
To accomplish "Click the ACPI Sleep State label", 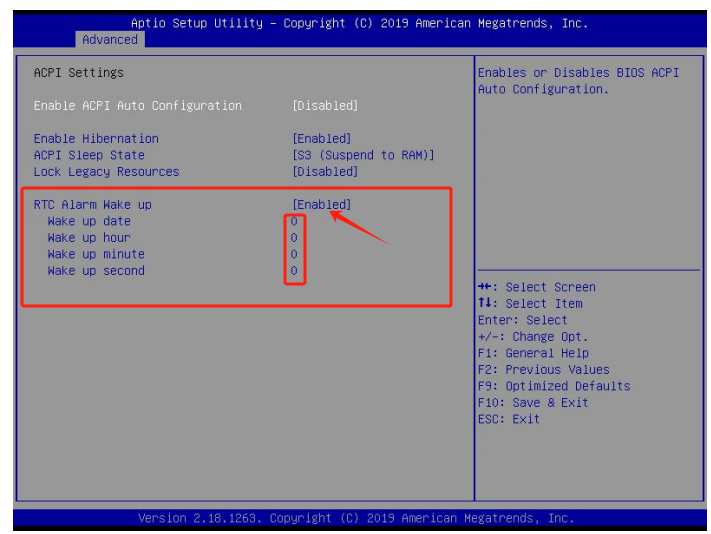I will pos(89,155).
